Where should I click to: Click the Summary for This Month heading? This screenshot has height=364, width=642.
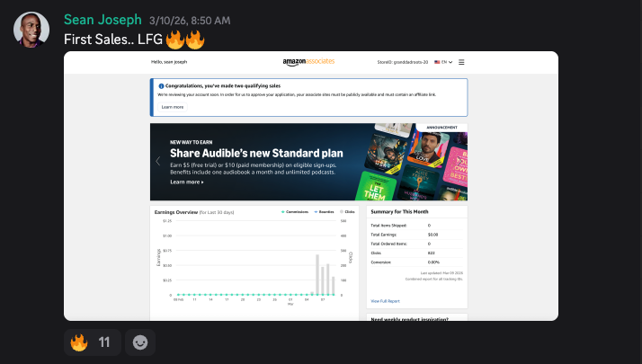point(399,212)
